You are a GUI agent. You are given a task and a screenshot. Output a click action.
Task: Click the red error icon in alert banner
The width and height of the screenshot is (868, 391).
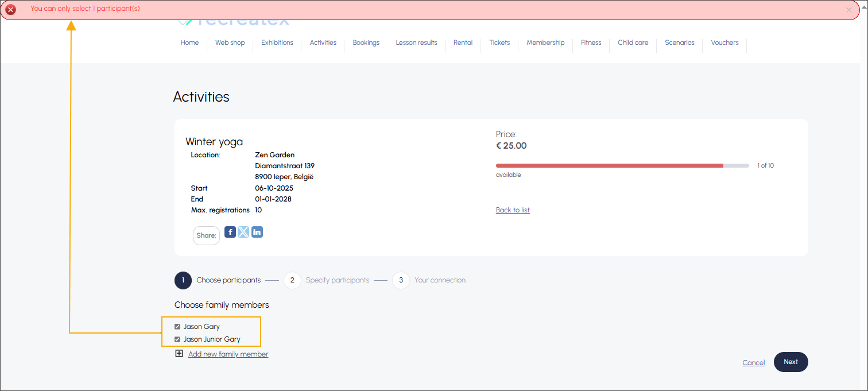tap(10, 9)
